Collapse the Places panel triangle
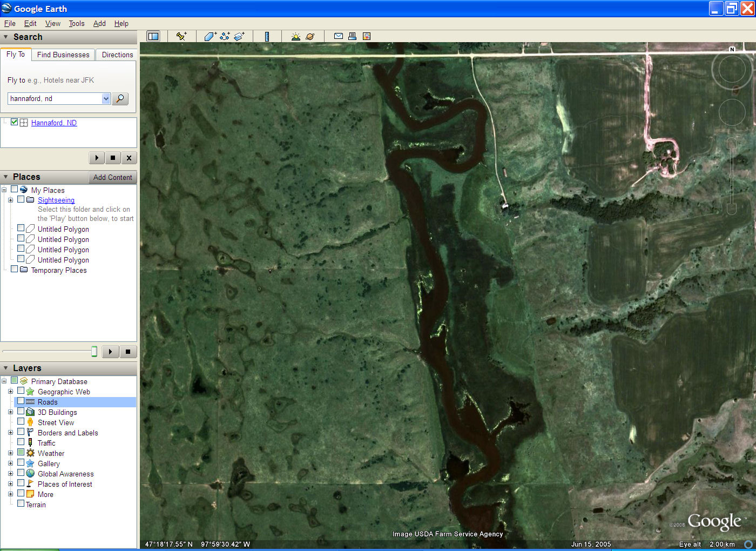The height and width of the screenshot is (551, 756). 6,177
